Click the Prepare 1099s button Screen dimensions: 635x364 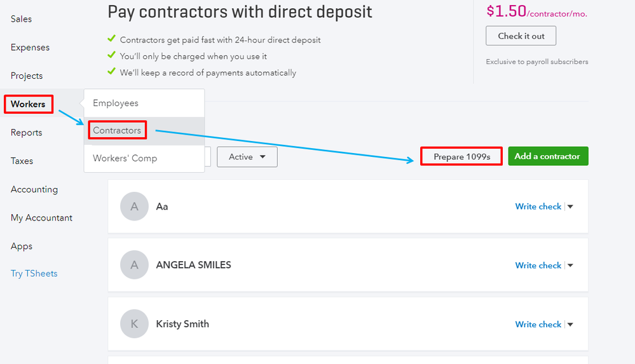tap(461, 156)
